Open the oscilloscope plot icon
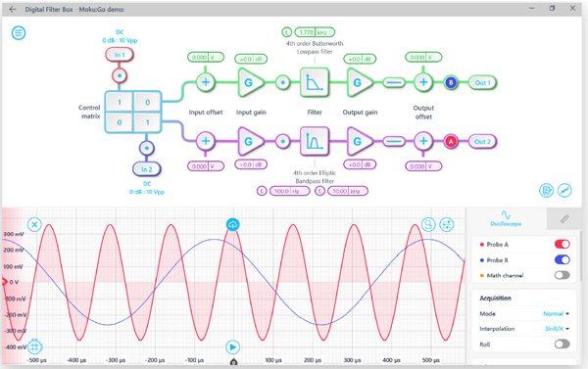Viewport: 588px width, 369px height. (564, 190)
